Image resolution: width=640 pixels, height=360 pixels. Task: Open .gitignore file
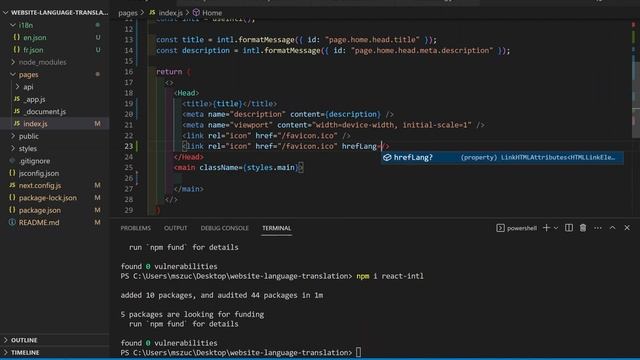pyautogui.click(x=35, y=161)
